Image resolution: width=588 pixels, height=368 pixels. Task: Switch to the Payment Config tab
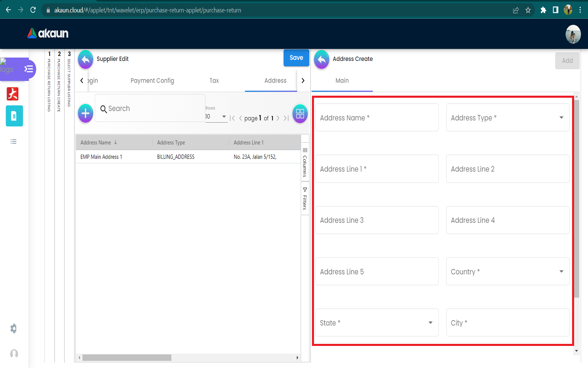(152, 81)
